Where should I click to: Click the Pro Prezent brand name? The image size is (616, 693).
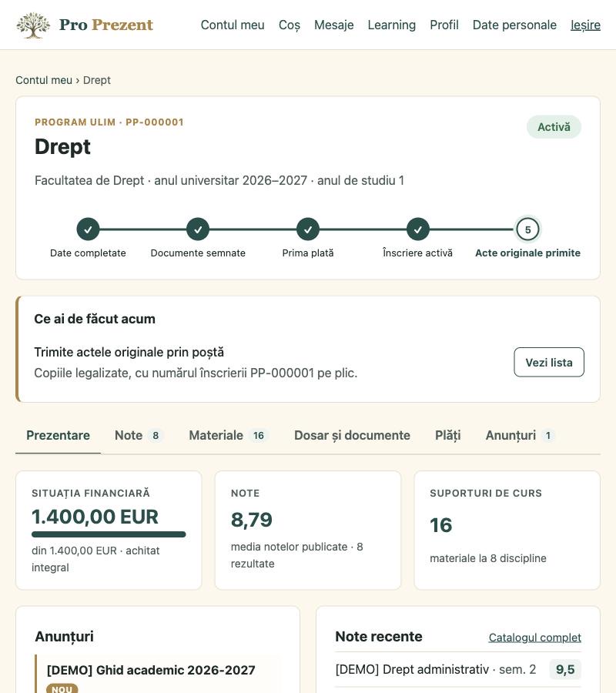pos(106,25)
